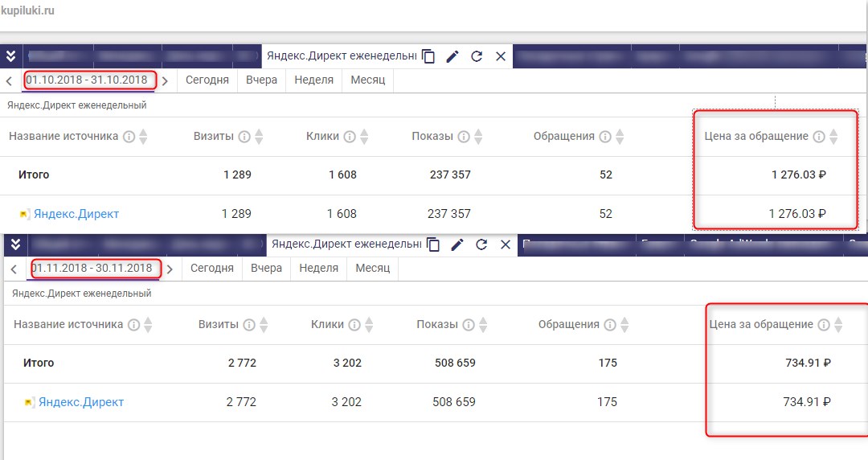This screenshot has height=460, width=868.
Task: Refresh the October 2018 report
Action: tap(477, 56)
